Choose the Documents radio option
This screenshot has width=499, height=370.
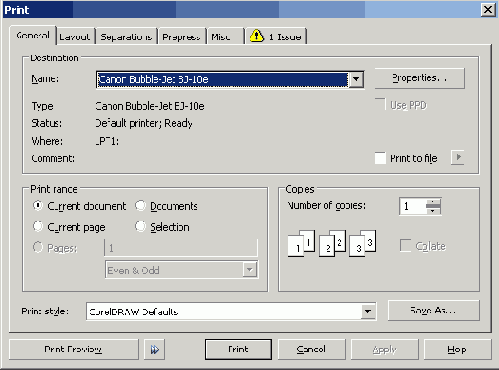(140, 206)
